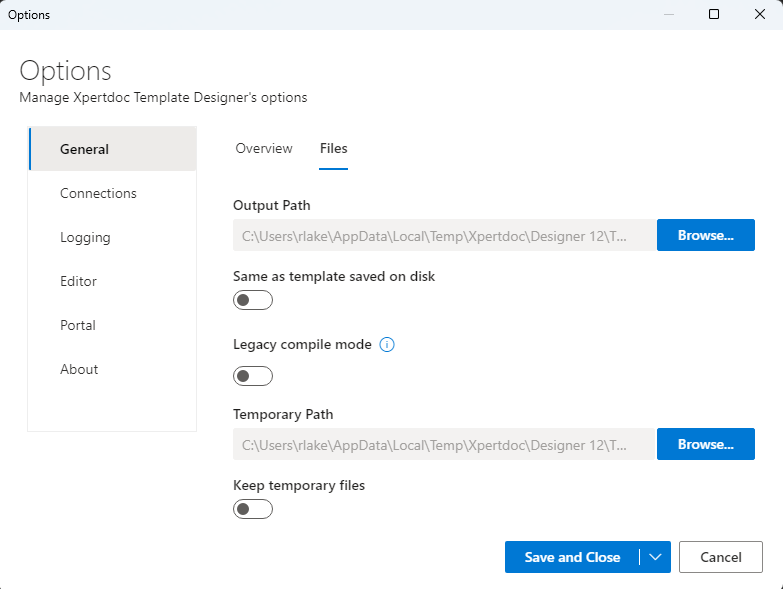Maximize the Options window
The image size is (783, 589).
pyautogui.click(x=714, y=14)
